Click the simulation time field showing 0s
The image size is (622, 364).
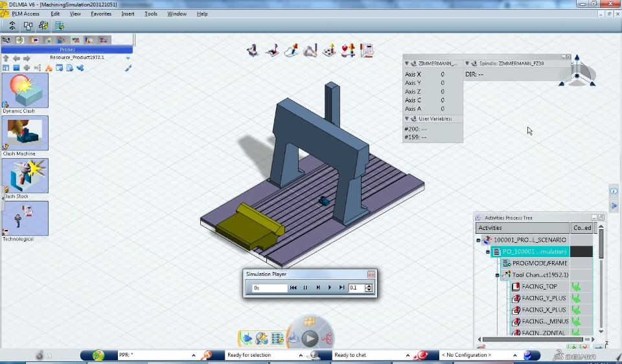pyautogui.click(x=270, y=288)
